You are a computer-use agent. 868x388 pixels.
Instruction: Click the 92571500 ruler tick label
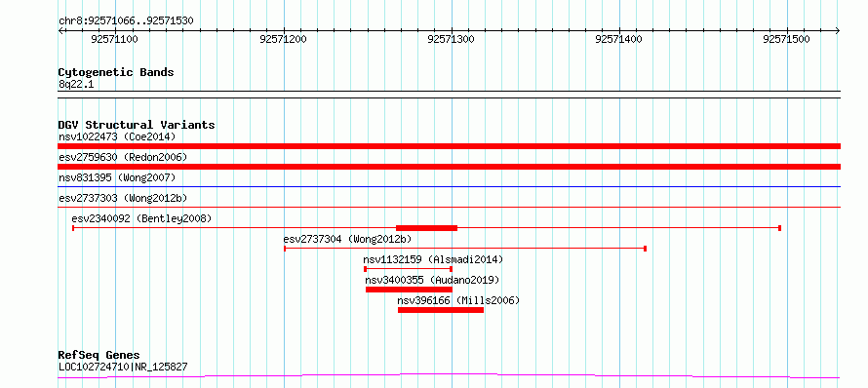pyautogui.click(x=787, y=39)
